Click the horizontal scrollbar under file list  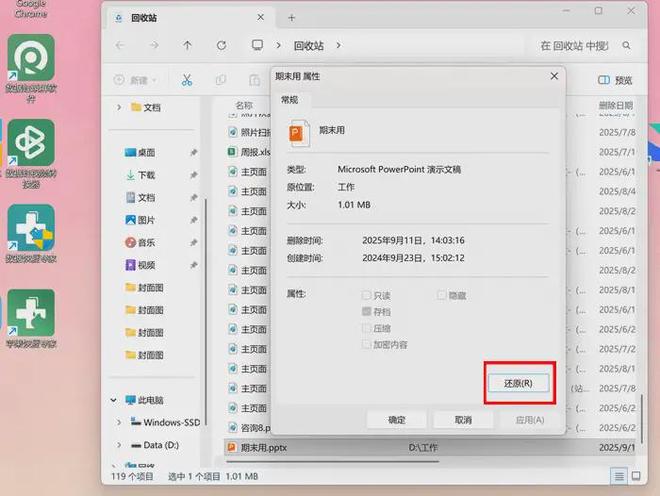pos(333,461)
